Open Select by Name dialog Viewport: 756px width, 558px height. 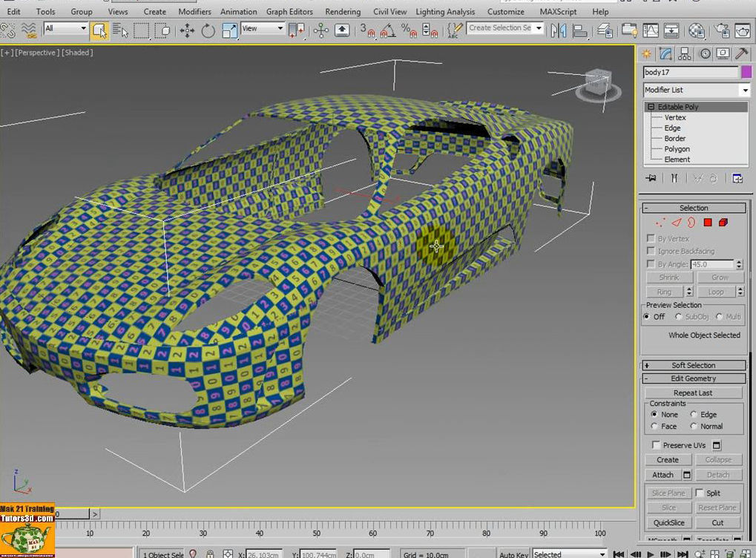coord(120,30)
